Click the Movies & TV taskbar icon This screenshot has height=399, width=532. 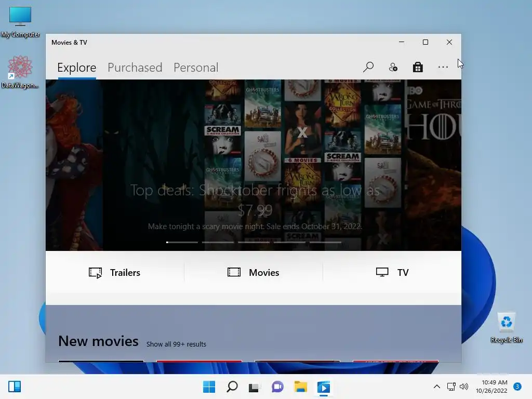pyautogui.click(x=324, y=387)
